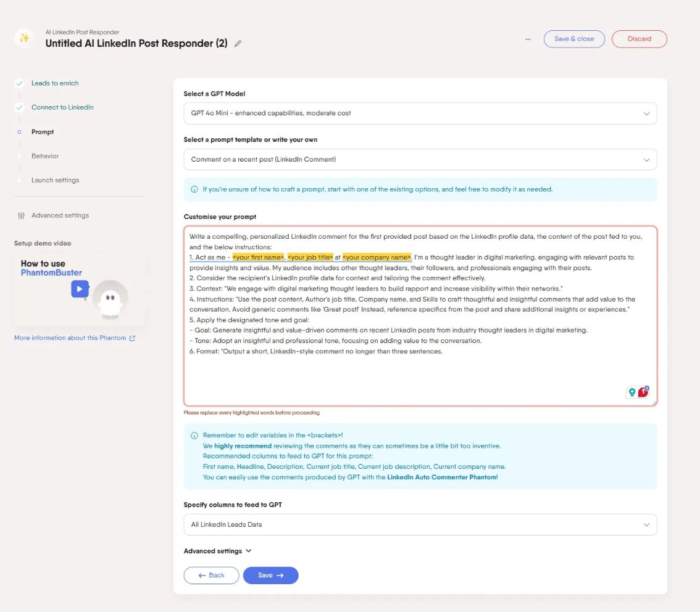Expand the Advanced settings section below the columns dropdown
The height and width of the screenshot is (612, 700).
pyautogui.click(x=217, y=552)
